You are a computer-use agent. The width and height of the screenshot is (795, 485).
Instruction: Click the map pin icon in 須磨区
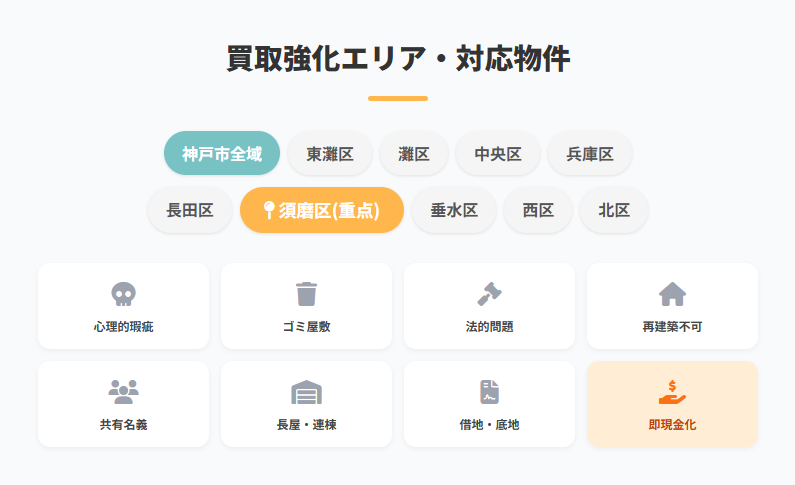pyautogui.click(x=268, y=210)
